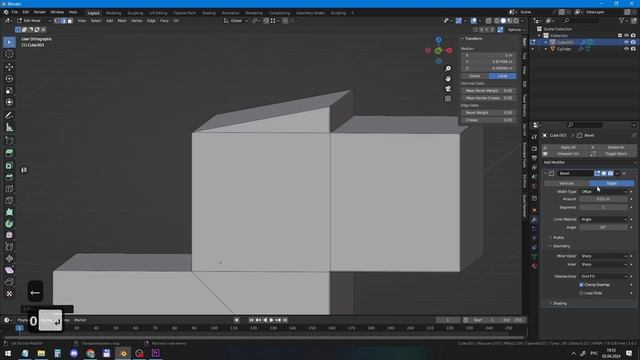Select the Rip Region tool

pyautogui.click(x=9, y=282)
